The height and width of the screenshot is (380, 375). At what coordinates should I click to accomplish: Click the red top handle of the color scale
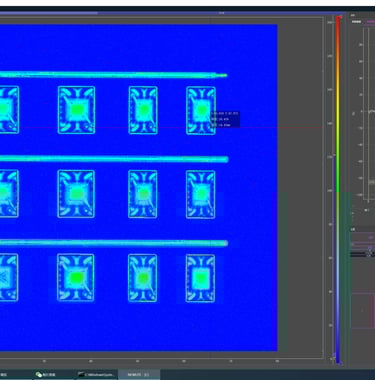(x=340, y=17)
